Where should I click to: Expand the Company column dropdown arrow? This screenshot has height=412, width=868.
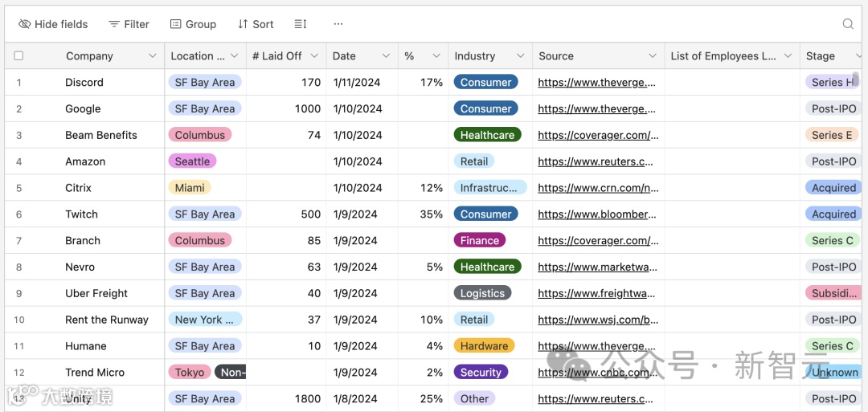tap(153, 56)
